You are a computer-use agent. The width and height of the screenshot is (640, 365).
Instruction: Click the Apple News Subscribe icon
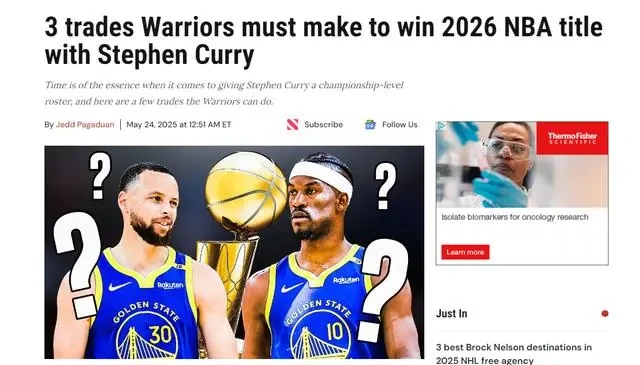coord(292,125)
